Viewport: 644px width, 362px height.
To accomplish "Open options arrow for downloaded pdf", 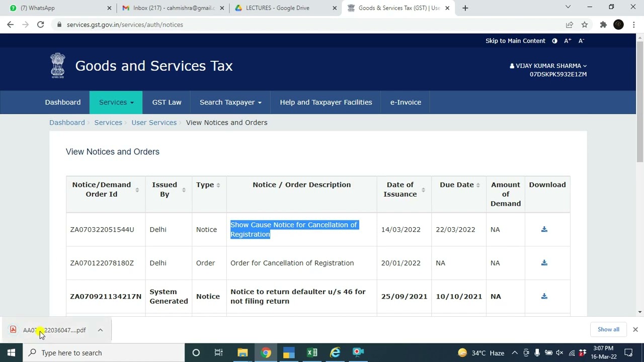I will [x=100, y=330].
